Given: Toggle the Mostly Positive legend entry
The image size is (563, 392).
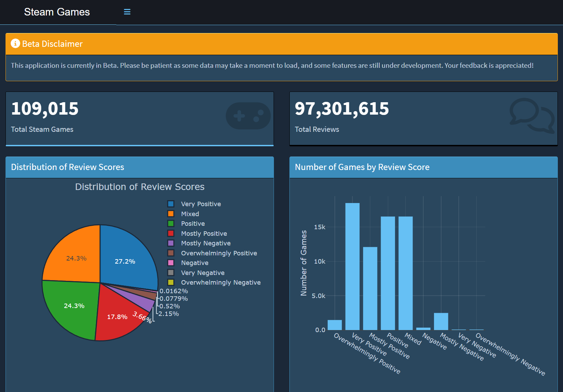Looking at the screenshot, I should pyautogui.click(x=204, y=233).
